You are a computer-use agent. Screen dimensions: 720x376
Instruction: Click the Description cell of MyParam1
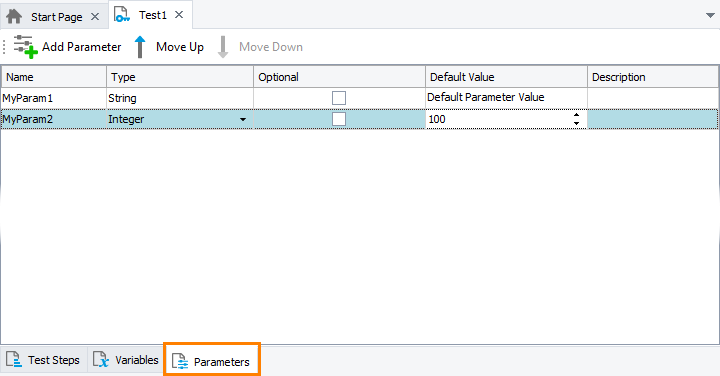(x=653, y=98)
